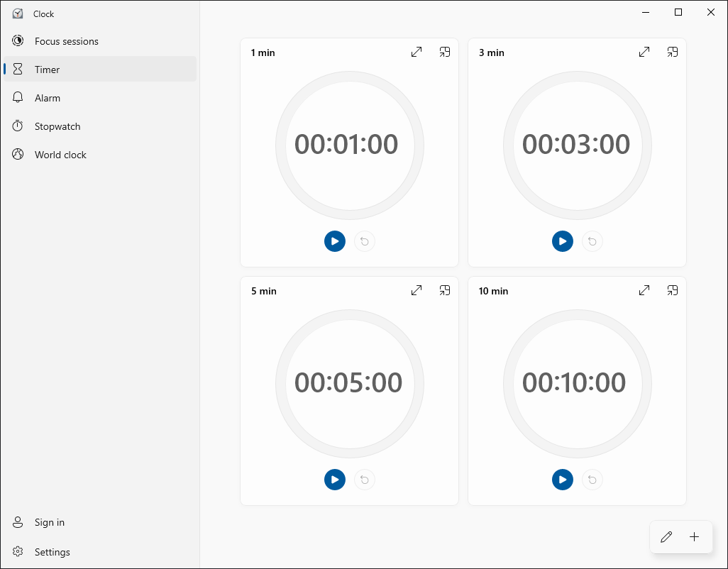Viewport: 728px width, 569px height.
Task: Select Timer in the sidebar
Action: click(100, 69)
